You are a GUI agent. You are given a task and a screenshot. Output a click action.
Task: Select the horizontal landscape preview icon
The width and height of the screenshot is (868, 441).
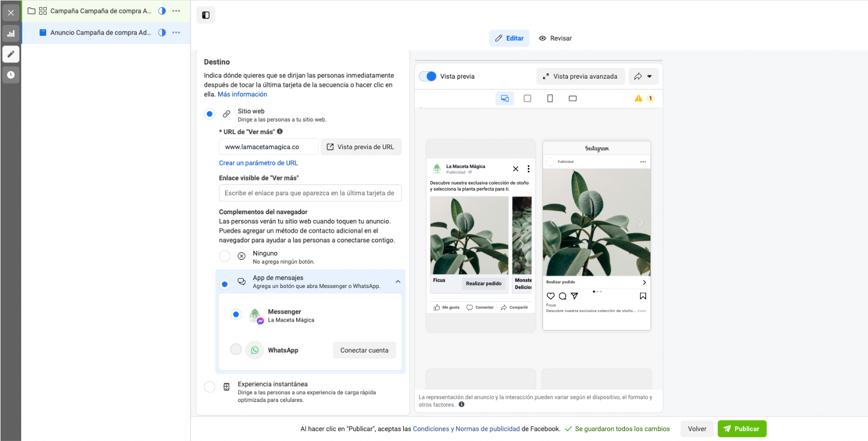(573, 98)
